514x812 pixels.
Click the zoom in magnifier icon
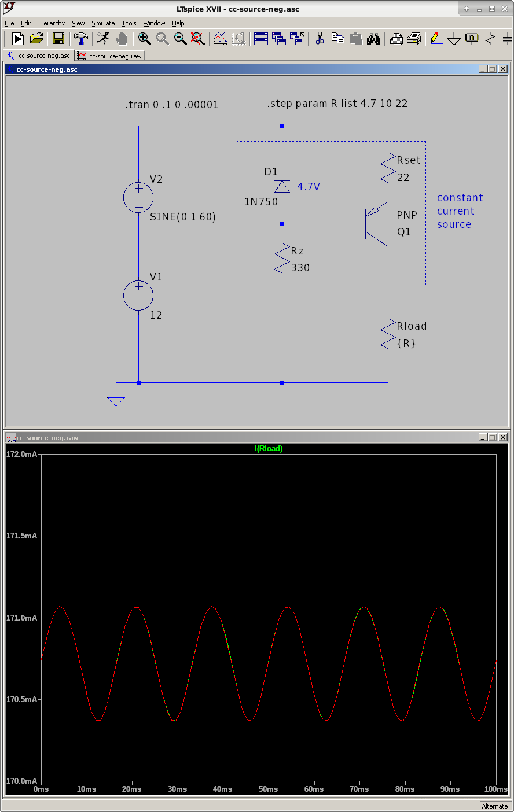pyautogui.click(x=144, y=39)
